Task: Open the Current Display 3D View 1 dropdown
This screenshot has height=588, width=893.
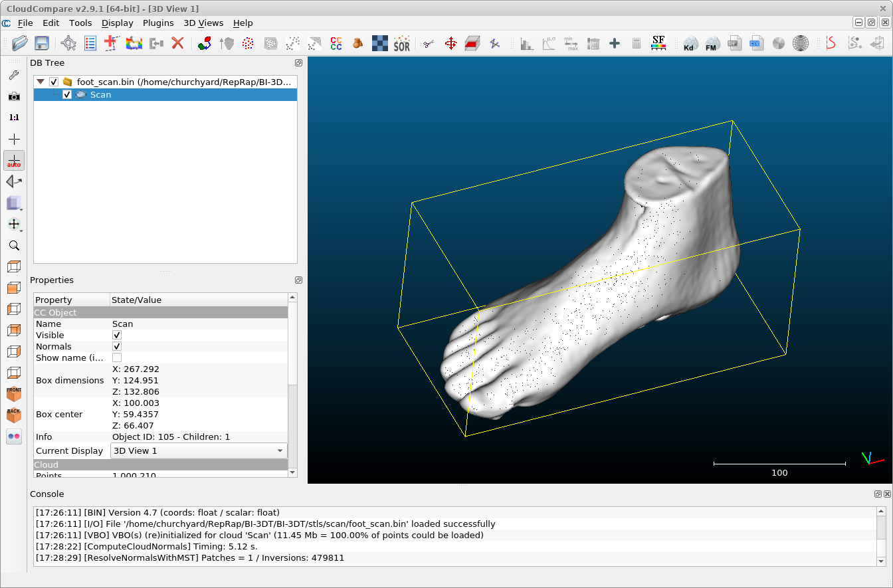Action: click(x=199, y=450)
